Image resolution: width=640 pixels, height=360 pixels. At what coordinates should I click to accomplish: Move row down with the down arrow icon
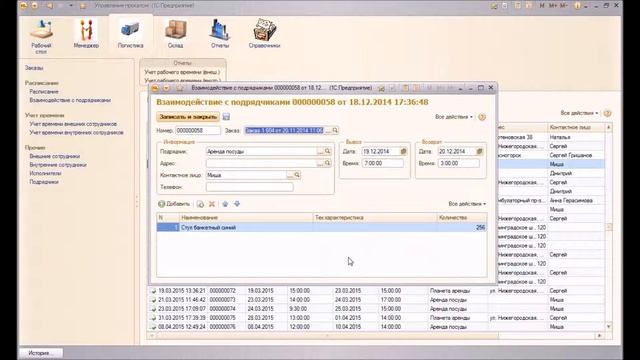coord(237,204)
